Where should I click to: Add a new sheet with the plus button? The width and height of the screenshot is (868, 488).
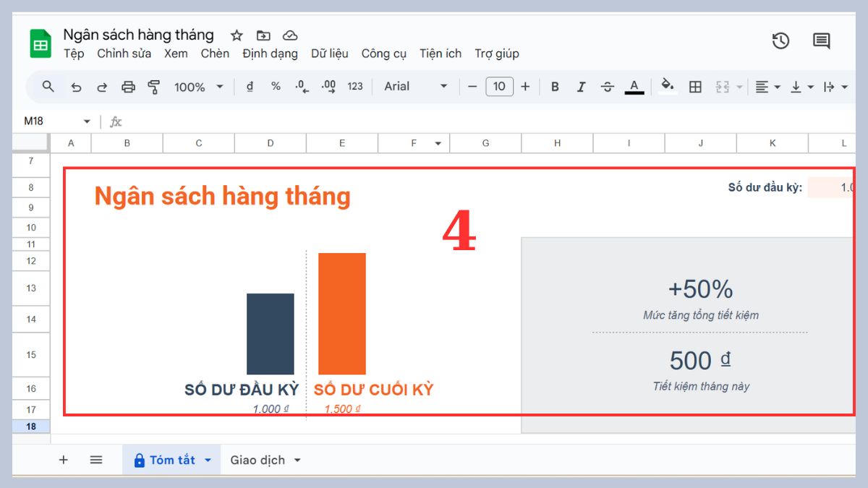tap(64, 459)
